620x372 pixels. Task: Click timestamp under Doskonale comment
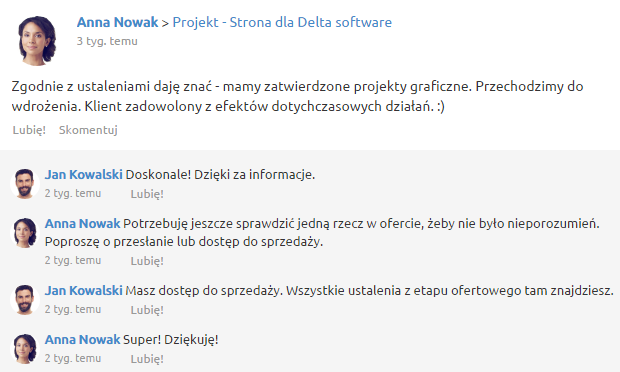click(73, 193)
